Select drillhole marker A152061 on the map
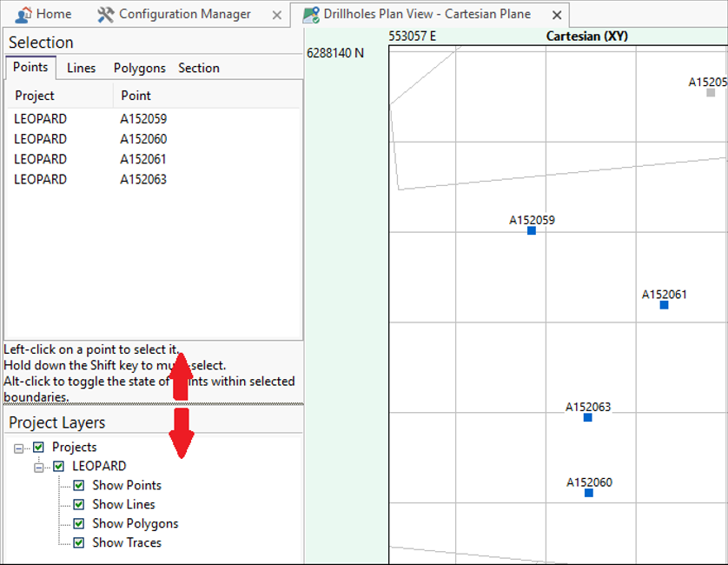This screenshot has width=728, height=565. point(664,305)
